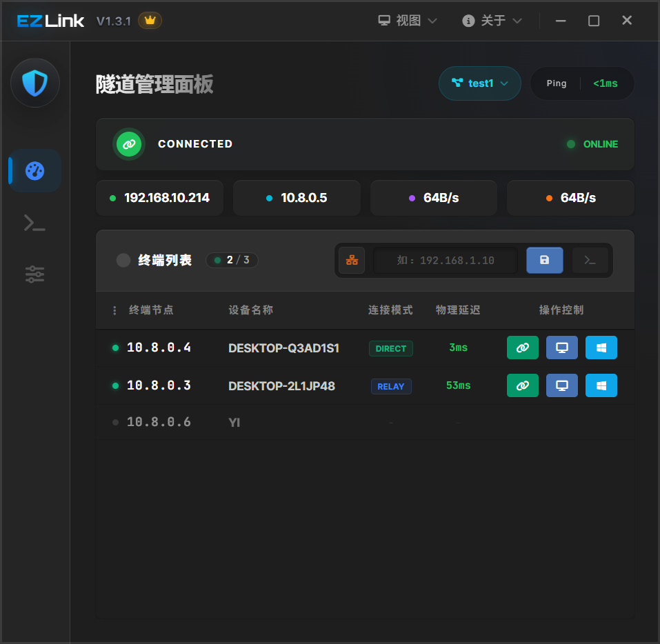The width and height of the screenshot is (660, 644).
Task: Expand the test1 tunnel dropdown
Action: point(479,83)
